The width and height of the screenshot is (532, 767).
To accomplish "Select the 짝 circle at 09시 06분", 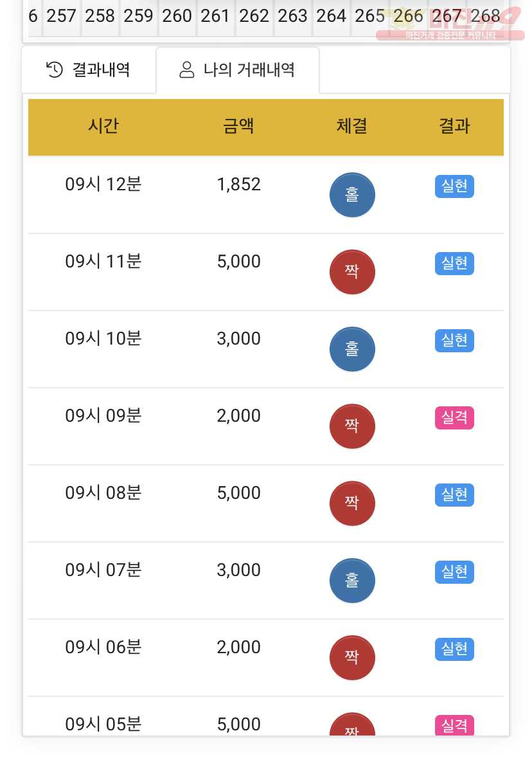I will pyautogui.click(x=352, y=658).
